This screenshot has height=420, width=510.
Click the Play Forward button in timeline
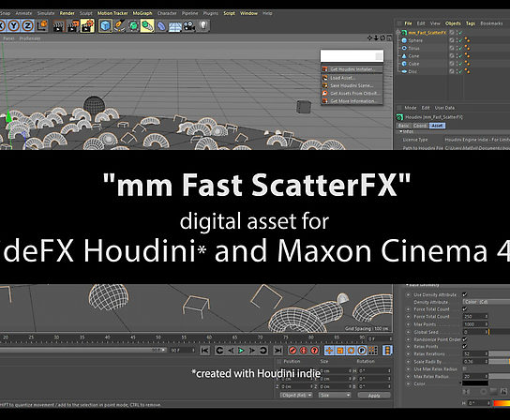[x=241, y=351]
